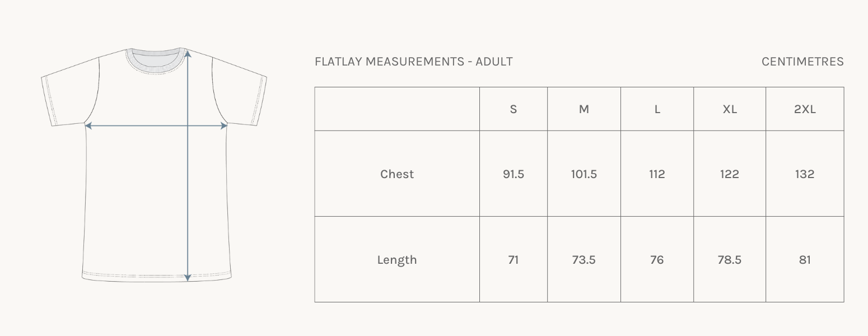Click the 91.5 chest value cell
This screenshot has height=336, width=868.
pos(513,174)
